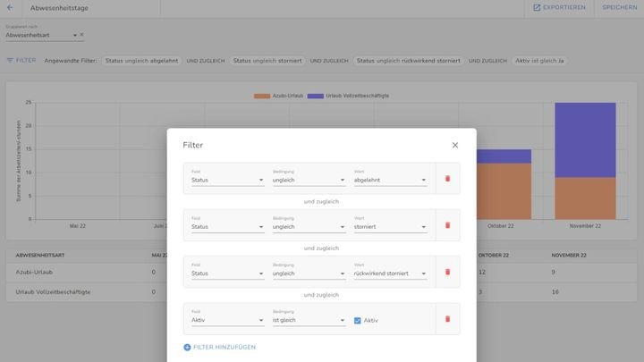Click the SPEICHERN button
The height and width of the screenshot is (362, 644).
coord(619,7)
